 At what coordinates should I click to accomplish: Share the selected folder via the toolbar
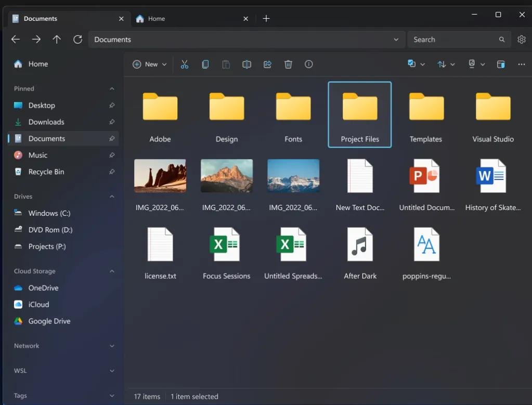267,64
